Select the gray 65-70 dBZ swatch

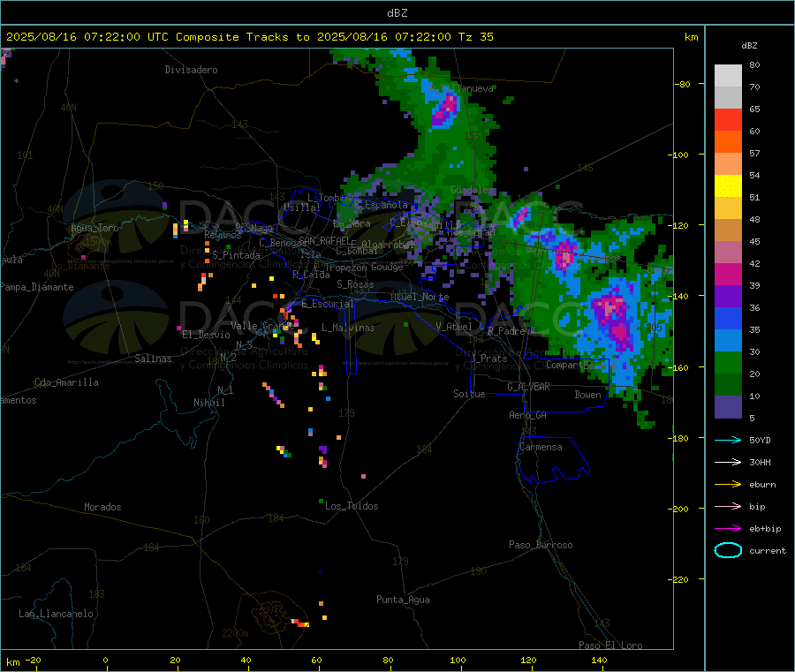tap(728, 98)
